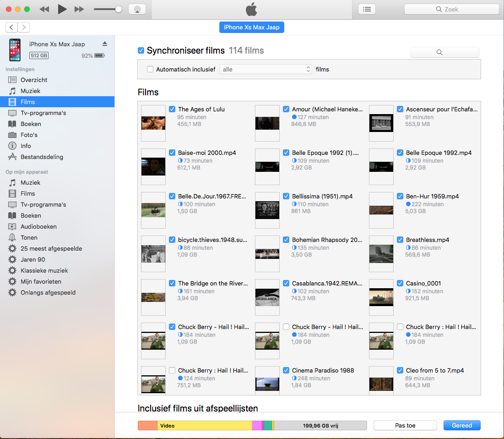Click the back navigation arrow
Image resolution: width=504 pixels, height=439 pixels.
(12, 27)
